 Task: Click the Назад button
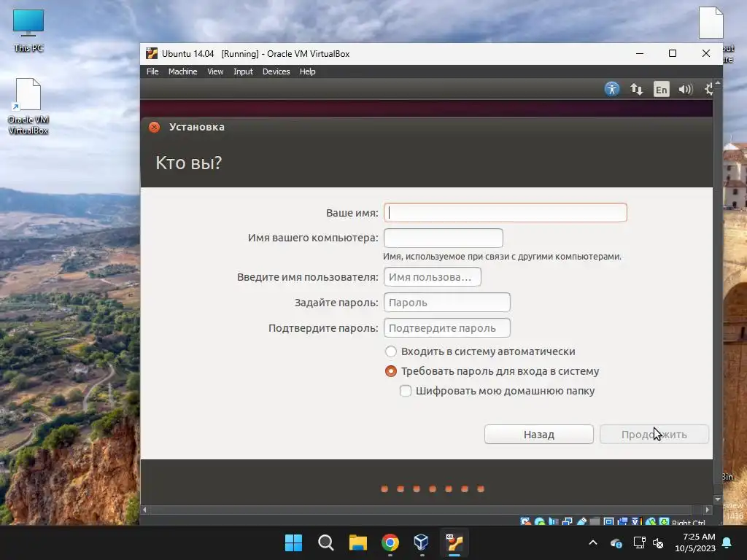(539, 435)
